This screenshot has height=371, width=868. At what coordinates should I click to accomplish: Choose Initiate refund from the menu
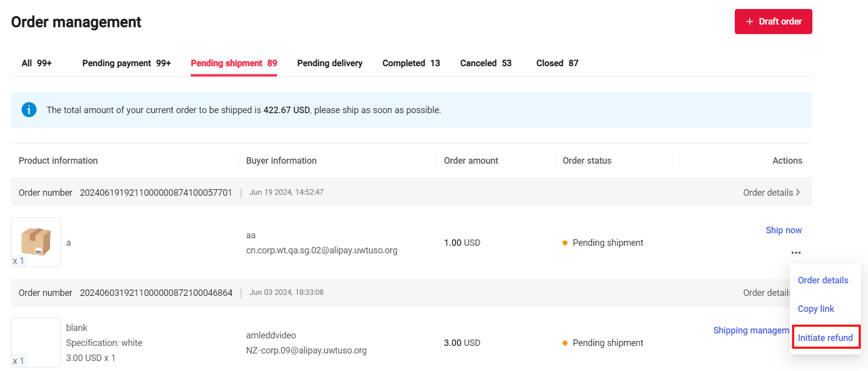pos(825,338)
